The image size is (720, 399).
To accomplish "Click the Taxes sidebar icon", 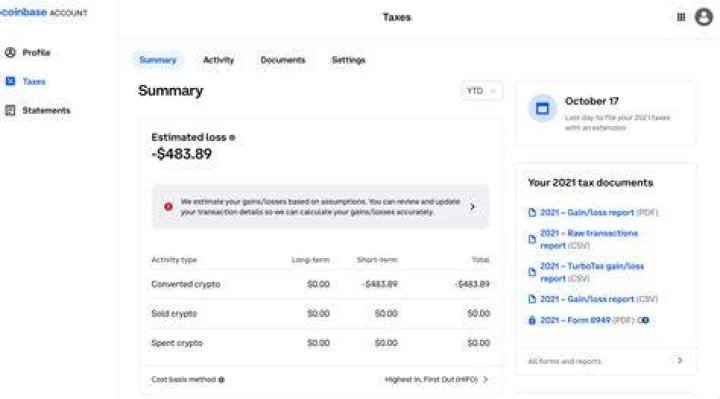I will point(10,81).
